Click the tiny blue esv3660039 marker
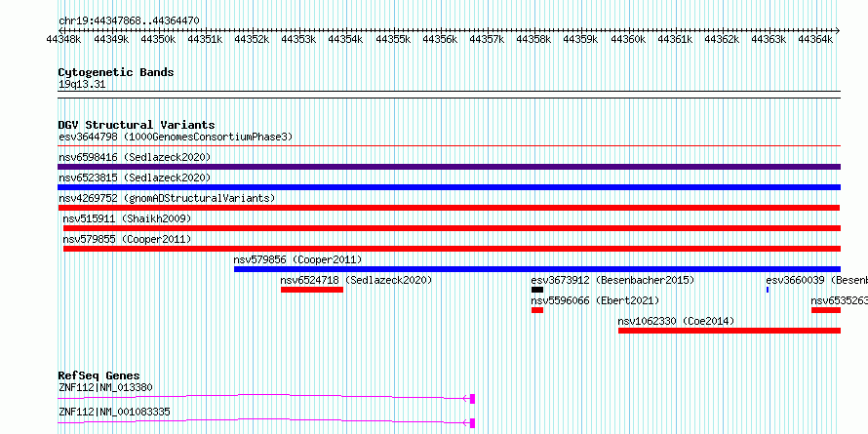Image resolution: width=868 pixels, height=434 pixels. 768,290
